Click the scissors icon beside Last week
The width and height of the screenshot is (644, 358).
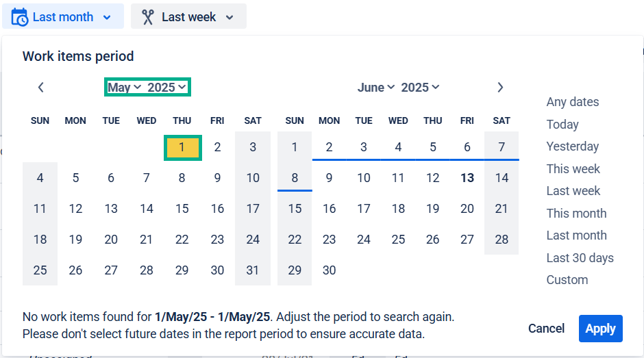pos(147,17)
